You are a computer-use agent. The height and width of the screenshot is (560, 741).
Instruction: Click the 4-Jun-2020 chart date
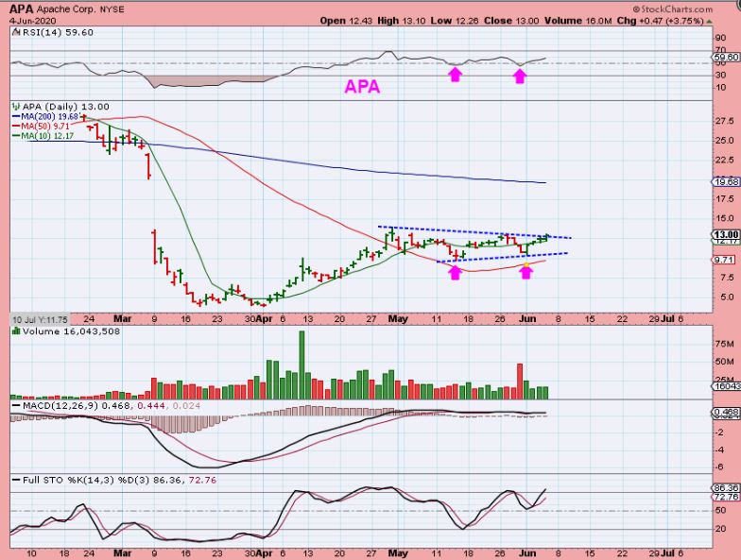point(32,21)
